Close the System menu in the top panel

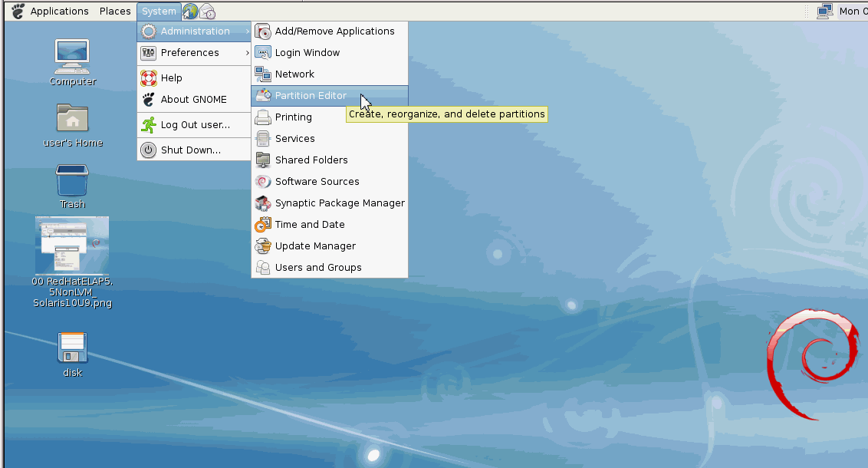pos(159,11)
